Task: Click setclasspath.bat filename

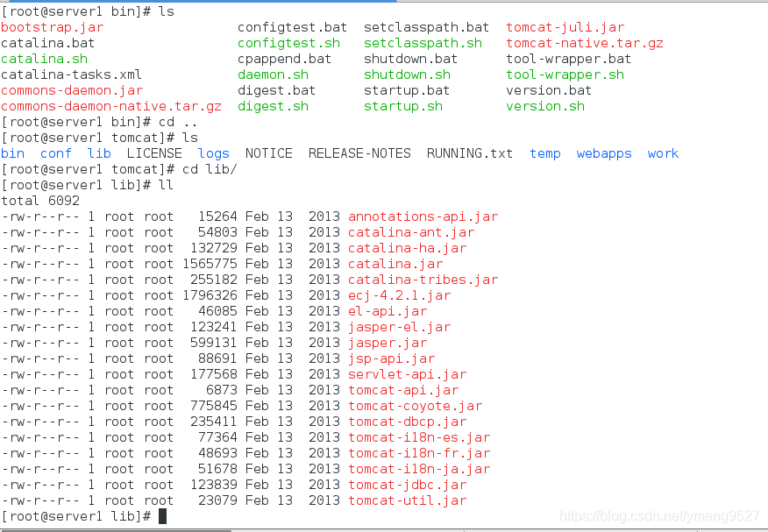Action: pos(427,27)
